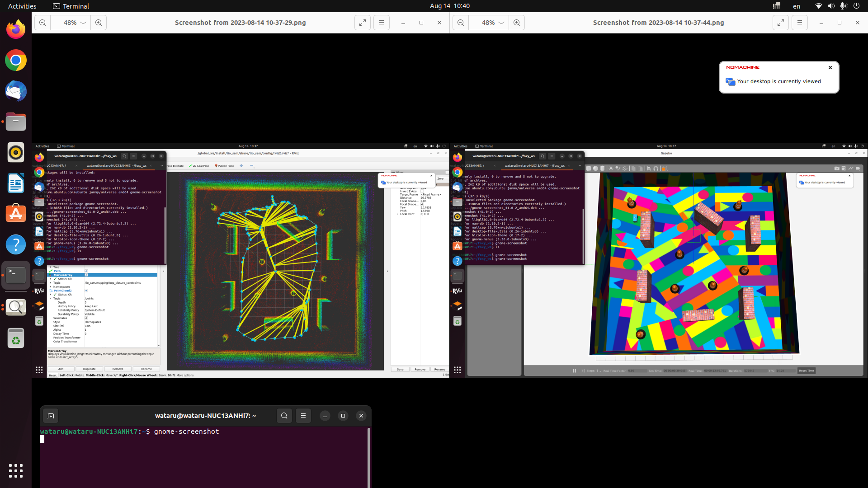This screenshot has width=868, height=488.
Task: Open the power system menu
Action: pyautogui.click(x=856, y=6)
